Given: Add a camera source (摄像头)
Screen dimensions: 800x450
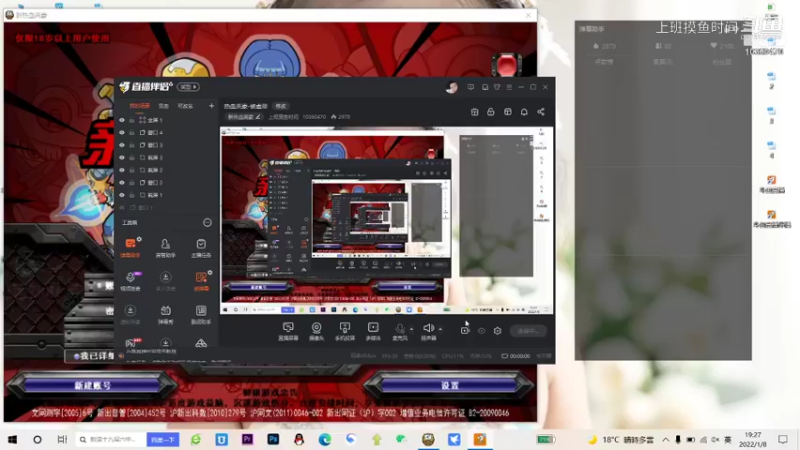Looking at the screenshot, I should point(316,331).
